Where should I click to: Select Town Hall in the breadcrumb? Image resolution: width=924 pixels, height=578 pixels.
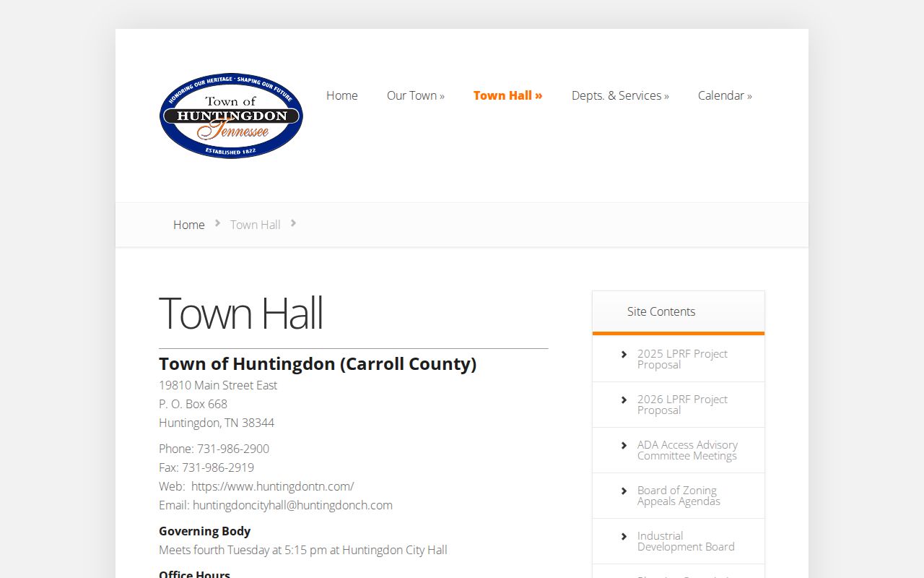tap(256, 225)
